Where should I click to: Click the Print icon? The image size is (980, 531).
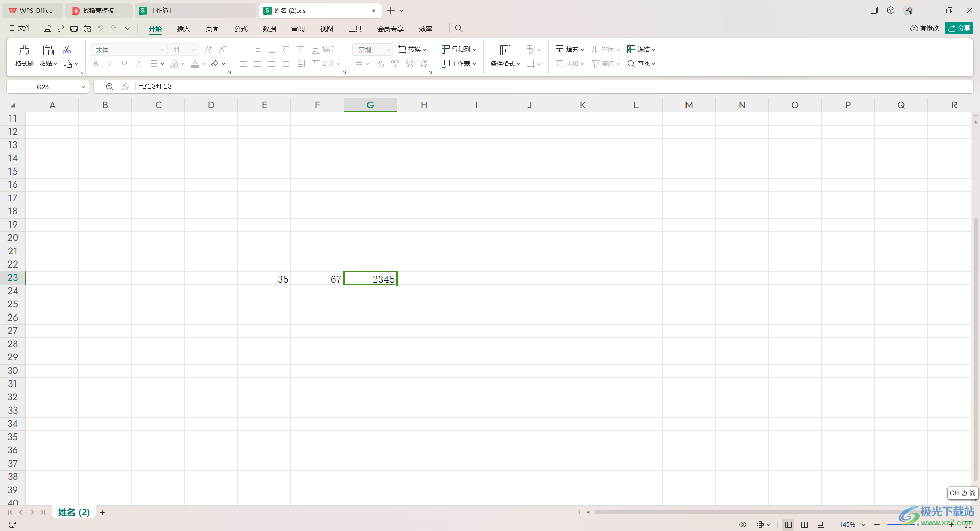click(74, 29)
